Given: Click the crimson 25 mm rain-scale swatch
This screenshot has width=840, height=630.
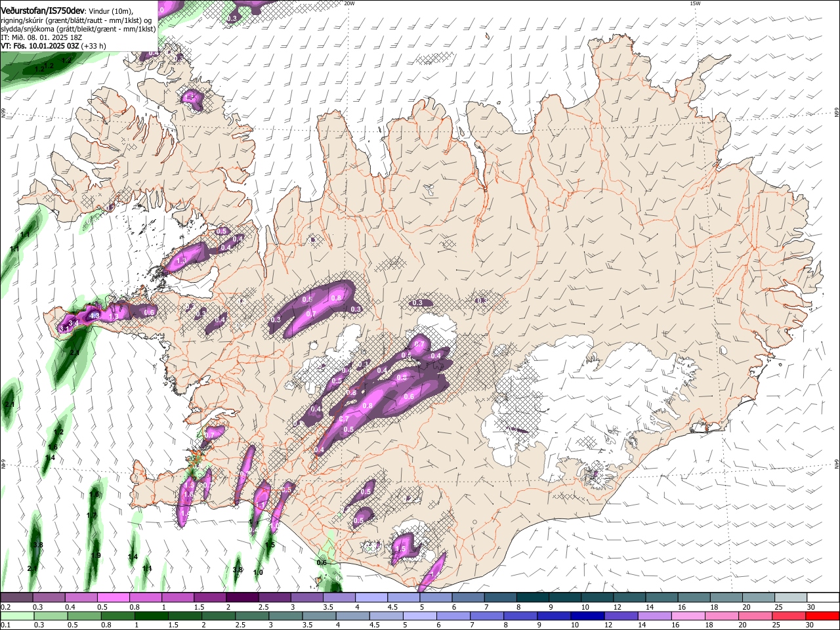Looking at the screenshot, I should point(788,616).
